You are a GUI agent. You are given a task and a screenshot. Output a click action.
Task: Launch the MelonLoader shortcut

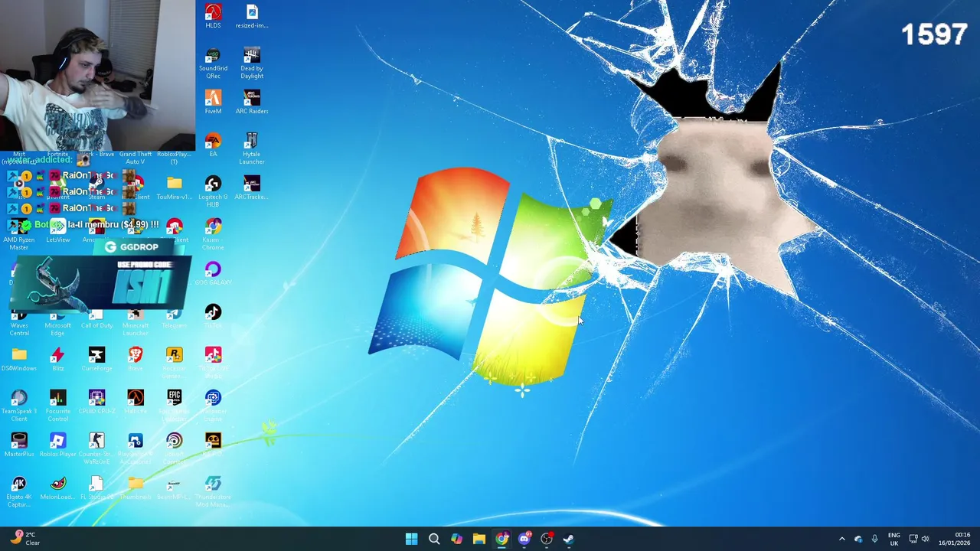(x=58, y=487)
